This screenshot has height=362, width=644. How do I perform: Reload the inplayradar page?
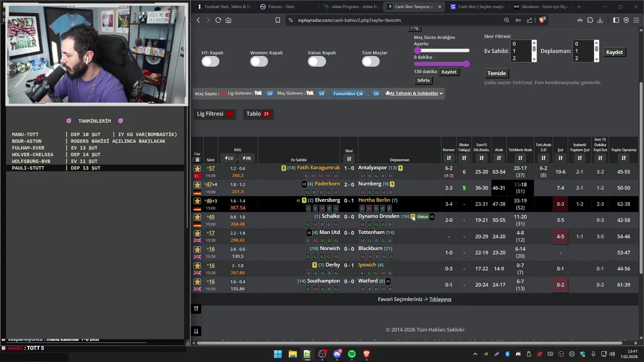218,20
